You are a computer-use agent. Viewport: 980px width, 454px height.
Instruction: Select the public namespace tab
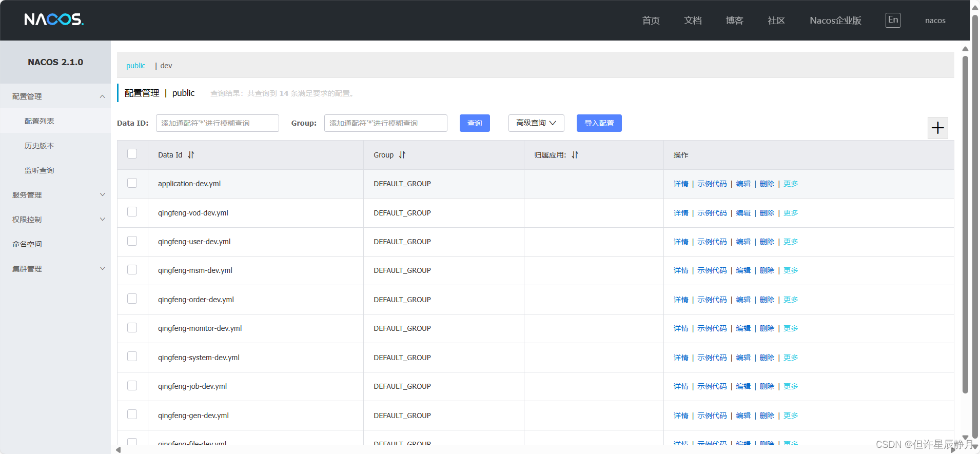[x=136, y=66]
